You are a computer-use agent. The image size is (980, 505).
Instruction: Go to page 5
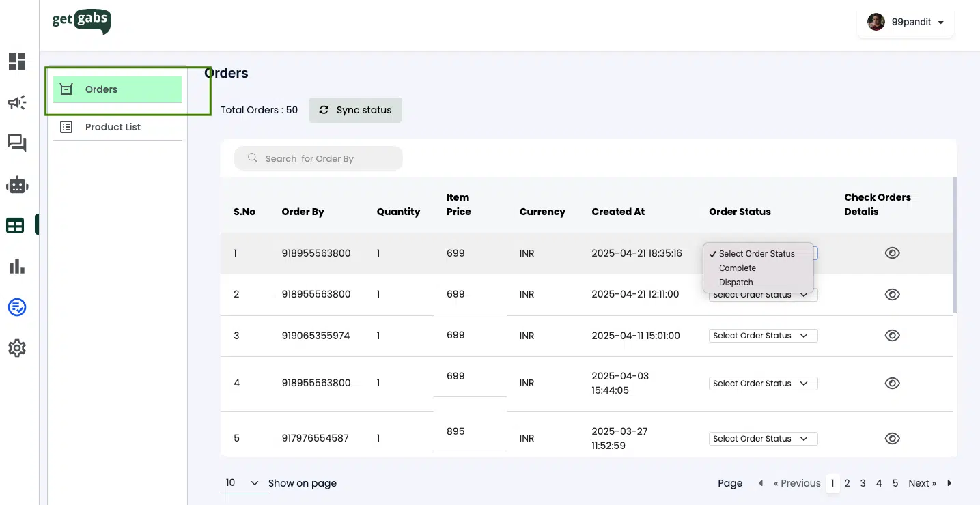[895, 483]
